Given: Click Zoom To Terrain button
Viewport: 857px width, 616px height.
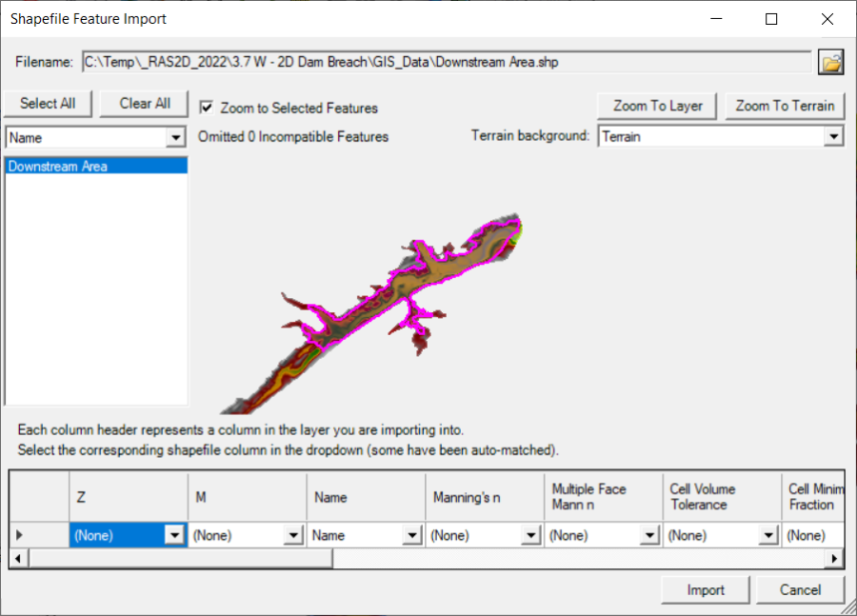Looking at the screenshot, I should coord(785,106).
